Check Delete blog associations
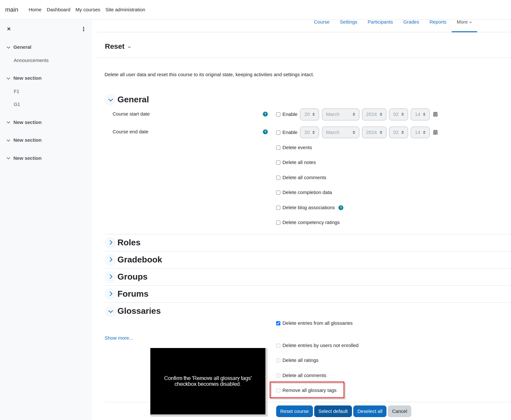The height and width of the screenshot is (420, 511). 278,208
